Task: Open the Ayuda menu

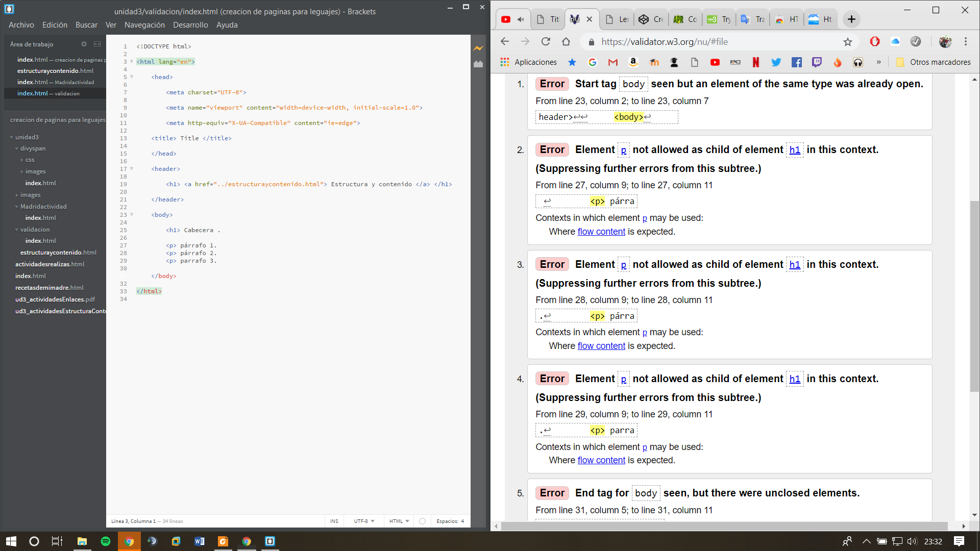Action: pos(227,25)
